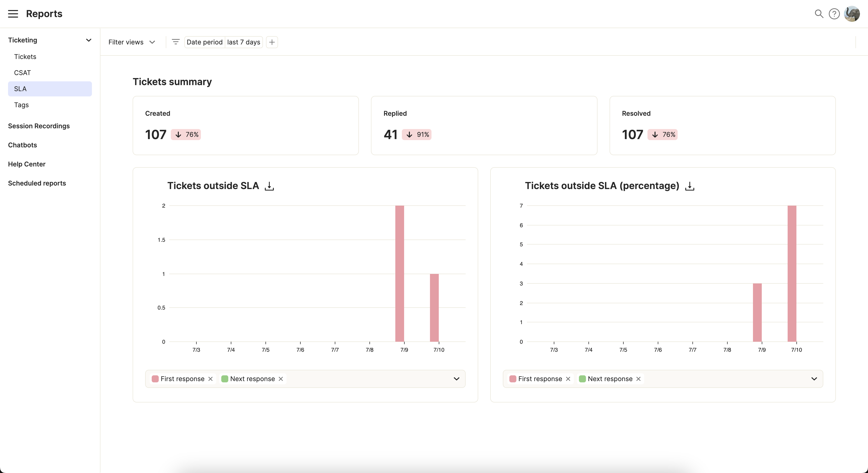The height and width of the screenshot is (473, 868).
Task: Expand series dropdown under percentage chart
Action: (814, 379)
